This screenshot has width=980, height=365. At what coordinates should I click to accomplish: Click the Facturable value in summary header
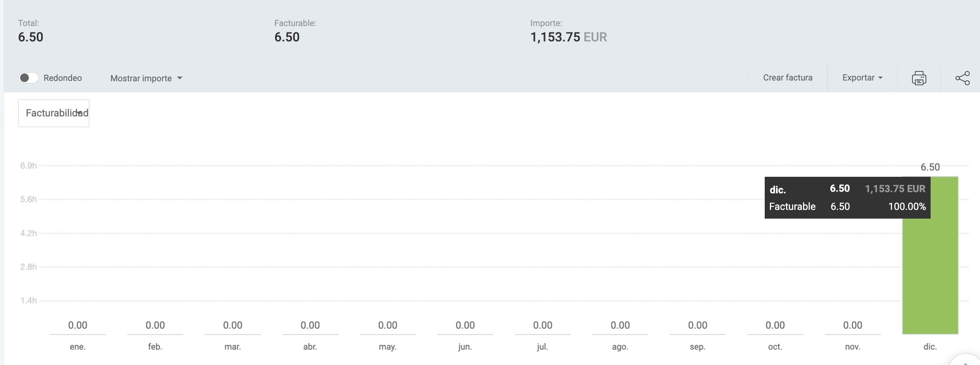click(287, 37)
